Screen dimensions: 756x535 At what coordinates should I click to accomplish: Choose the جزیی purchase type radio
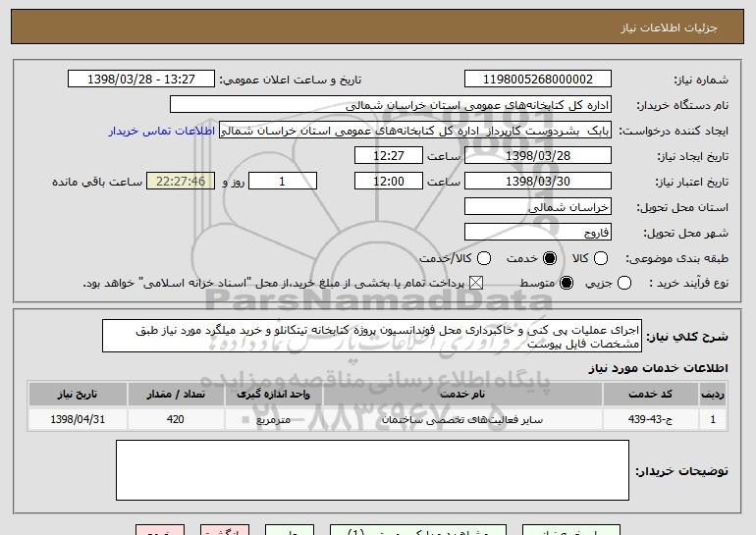[x=623, y=283]
